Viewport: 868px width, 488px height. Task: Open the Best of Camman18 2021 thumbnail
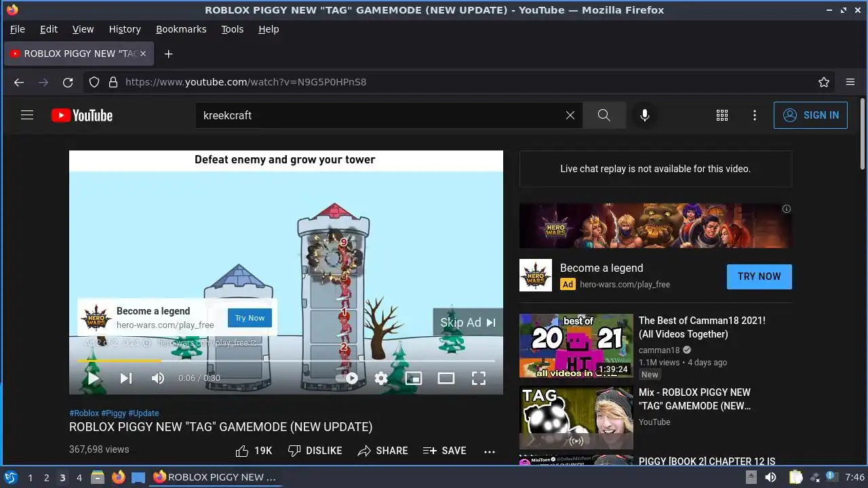pyautogui.click(x=576, y=346)
